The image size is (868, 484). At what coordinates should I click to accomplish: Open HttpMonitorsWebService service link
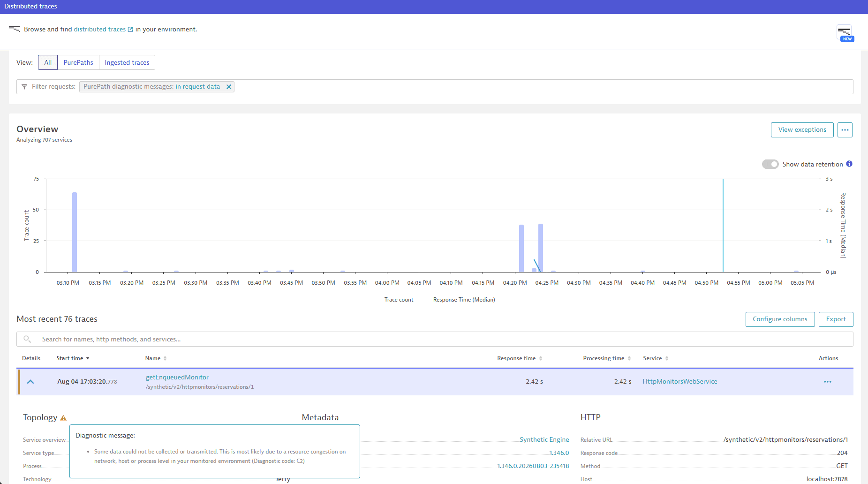[680, 382]
